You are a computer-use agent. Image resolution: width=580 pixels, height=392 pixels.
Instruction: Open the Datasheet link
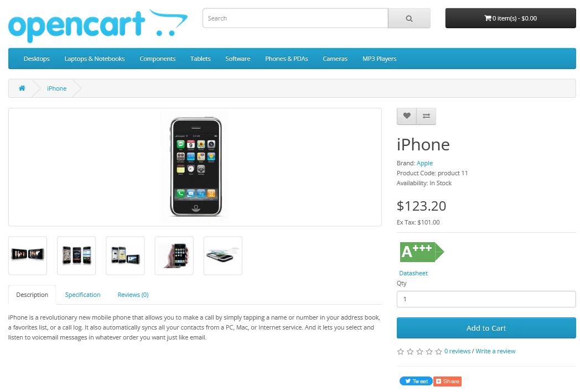click(413, 273)
